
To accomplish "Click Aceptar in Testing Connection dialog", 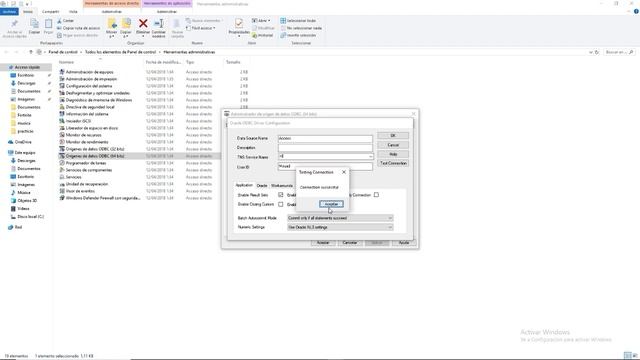I will tap(331, 204).
